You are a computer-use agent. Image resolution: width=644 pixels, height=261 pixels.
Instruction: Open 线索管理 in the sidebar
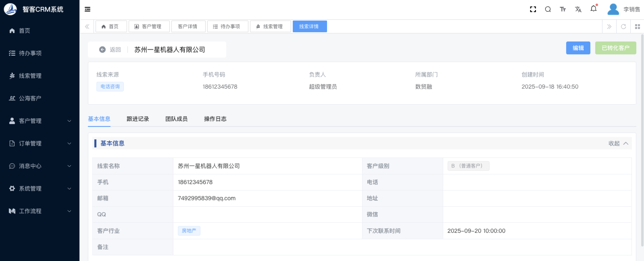pos(30,76)
